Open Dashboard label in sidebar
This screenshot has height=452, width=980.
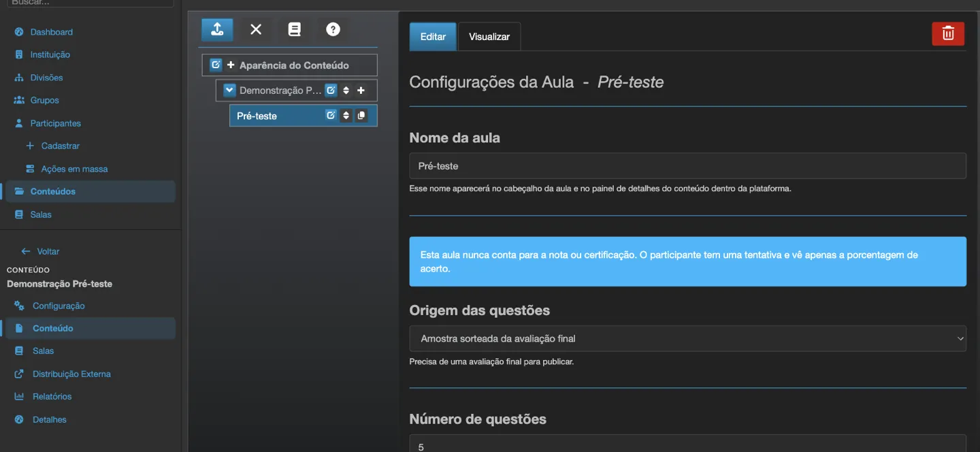tap(52, 32)
